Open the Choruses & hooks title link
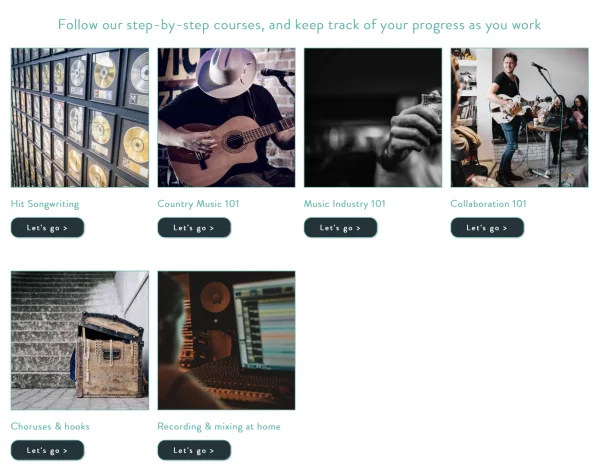The image size is (600, 470). [x=50, y=426]
